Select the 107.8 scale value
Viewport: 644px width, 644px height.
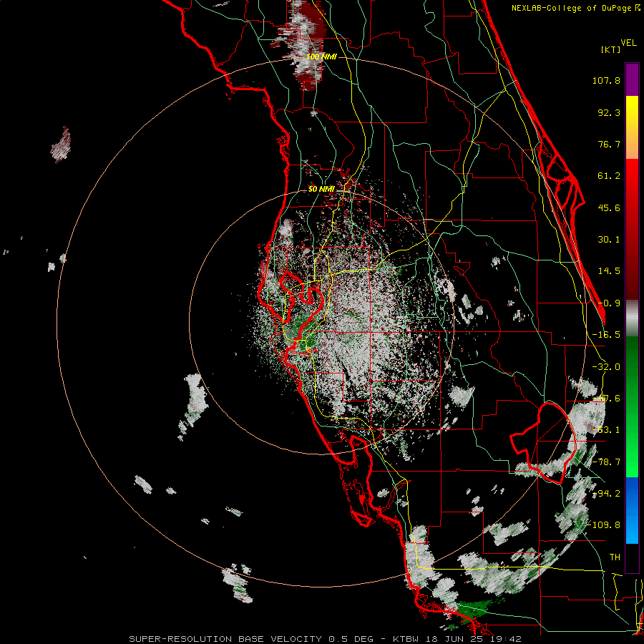[606, 80]
